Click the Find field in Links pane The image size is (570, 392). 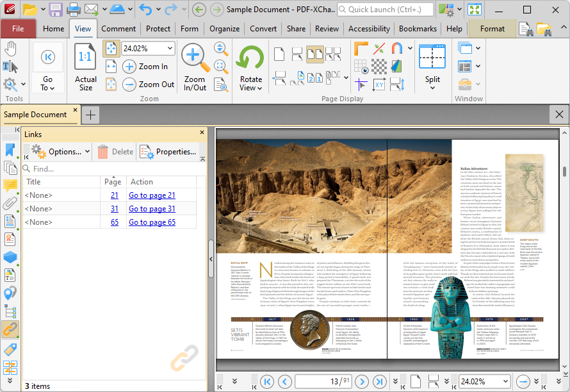coord(114,168)
